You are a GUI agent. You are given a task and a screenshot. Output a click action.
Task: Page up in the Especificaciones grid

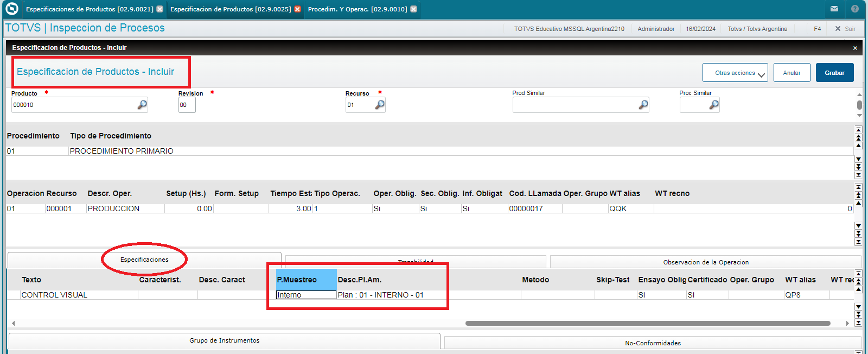(858, 281)
